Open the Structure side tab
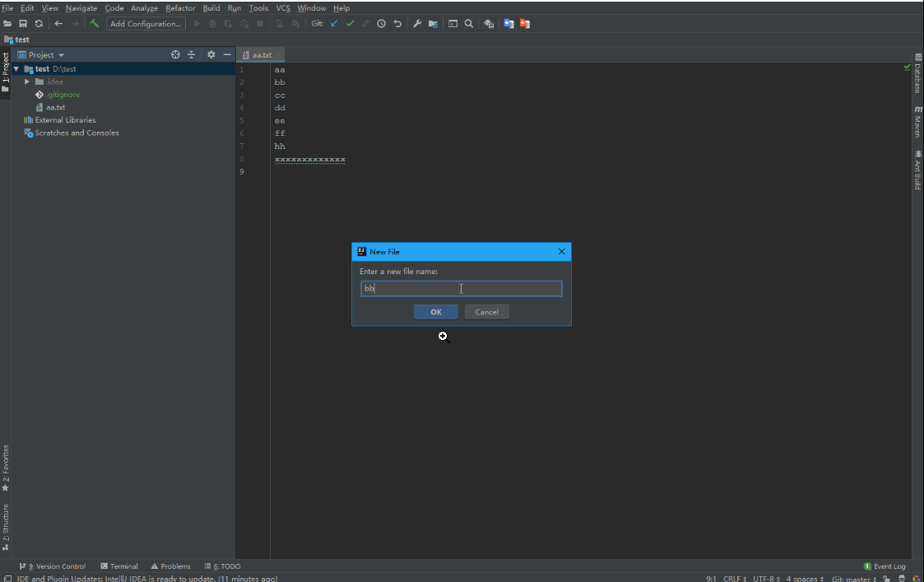The width and height of the screenshot is (924, 582). click(x=5, y=527)
